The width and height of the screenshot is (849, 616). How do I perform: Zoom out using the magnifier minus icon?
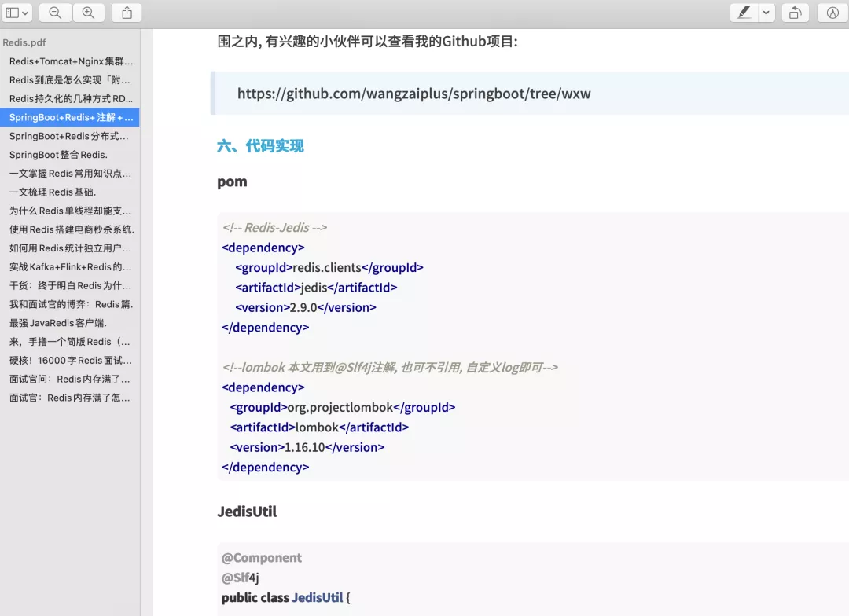pos(54,13)
